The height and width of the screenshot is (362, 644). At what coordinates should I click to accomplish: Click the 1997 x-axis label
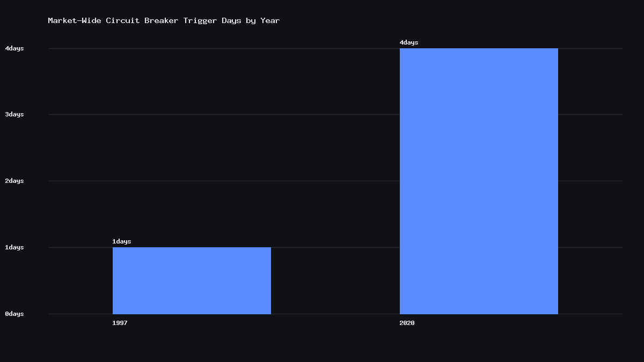click(120, 323)
